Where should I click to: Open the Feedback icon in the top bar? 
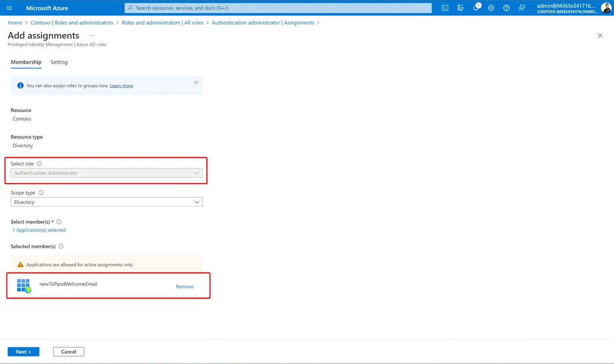[x=522, y=8]
